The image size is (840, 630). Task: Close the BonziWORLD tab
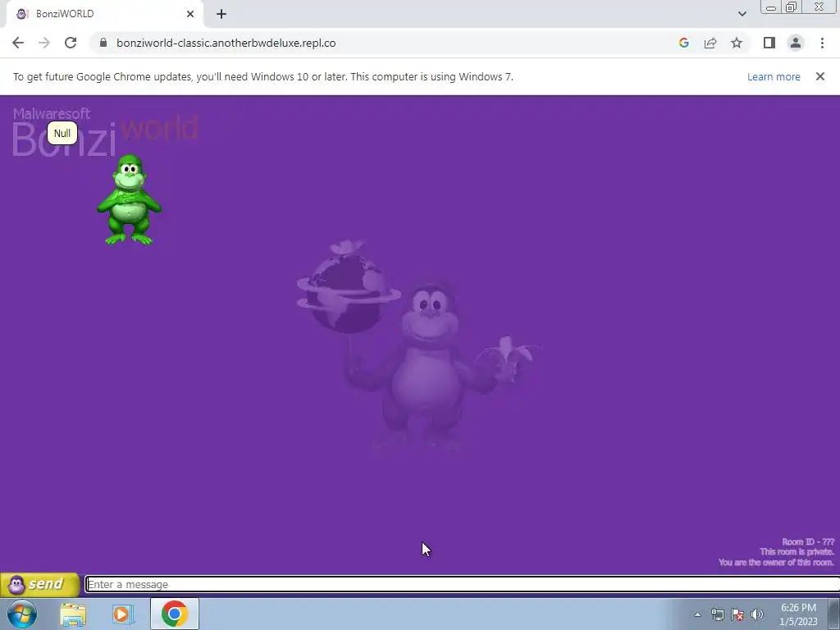pyautogui.click(x=190, y=14)
